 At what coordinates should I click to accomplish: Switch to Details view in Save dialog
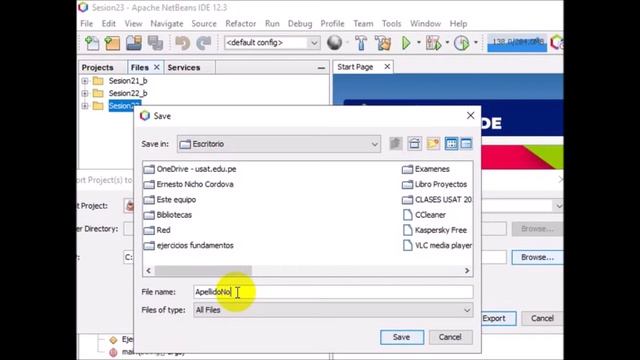[466, 144]
